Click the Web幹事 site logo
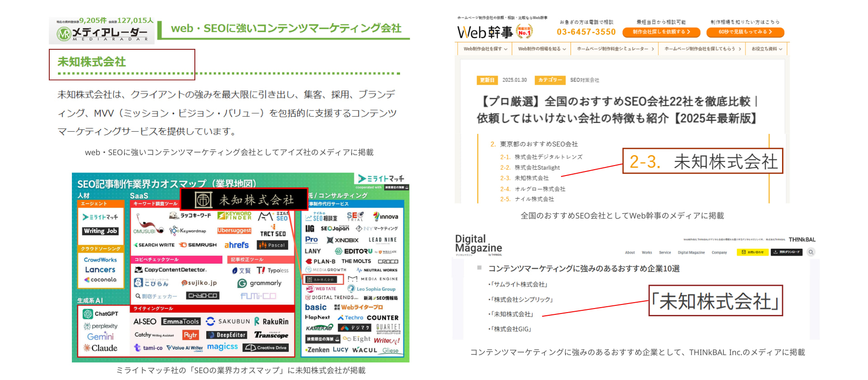Screen dimensions: 868x380 coord(485,32)
